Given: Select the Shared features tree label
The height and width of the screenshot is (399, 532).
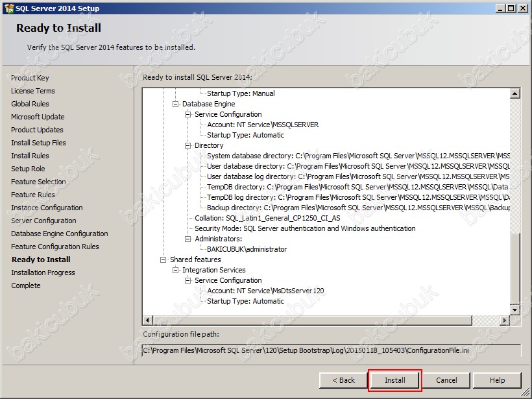Looking at the screenshot, I should tap(195, 260).
